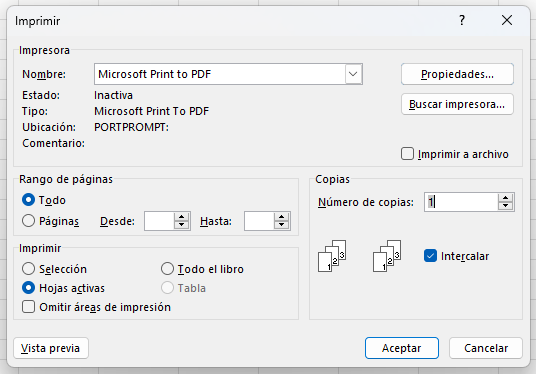Enable the Imprimir a archivo checkbox

point(407,154)
